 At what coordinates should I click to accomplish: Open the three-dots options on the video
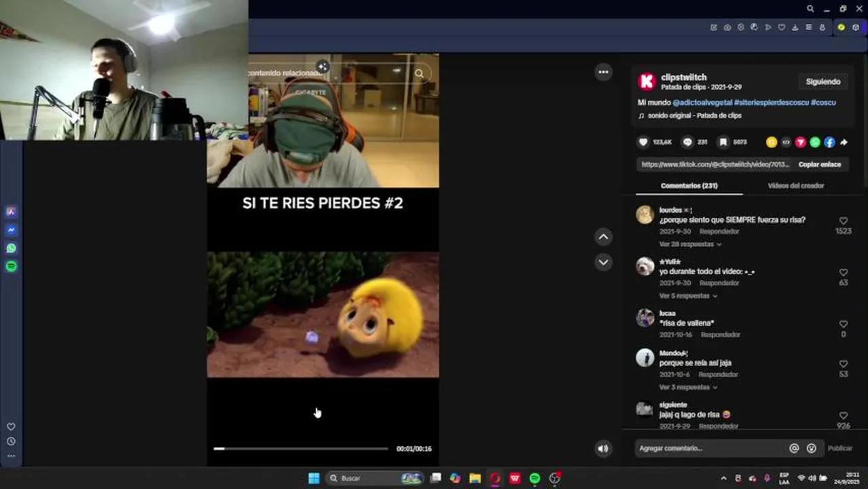[603, 72]
